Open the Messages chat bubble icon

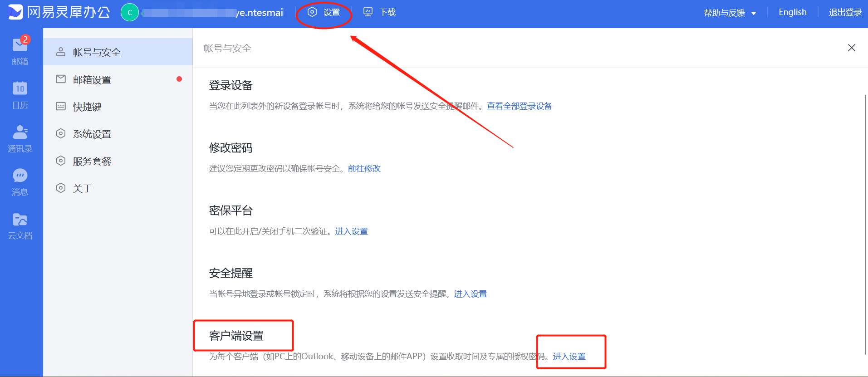20,176
